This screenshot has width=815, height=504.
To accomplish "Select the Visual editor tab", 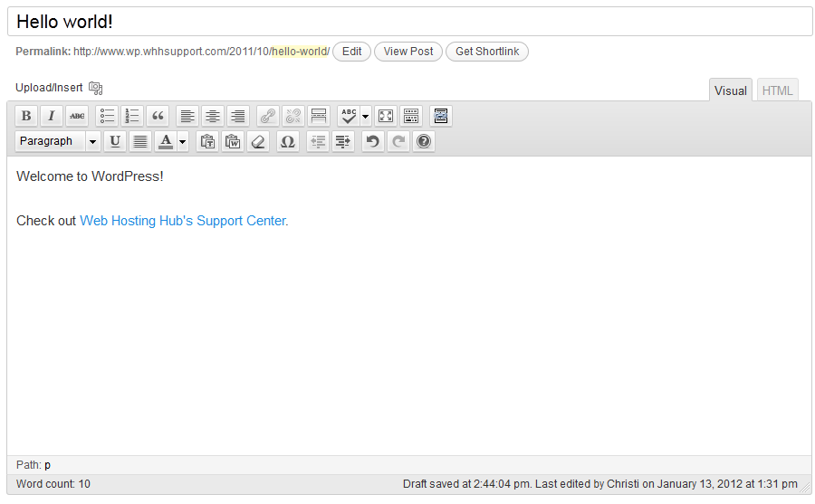I will pos(730,90).
